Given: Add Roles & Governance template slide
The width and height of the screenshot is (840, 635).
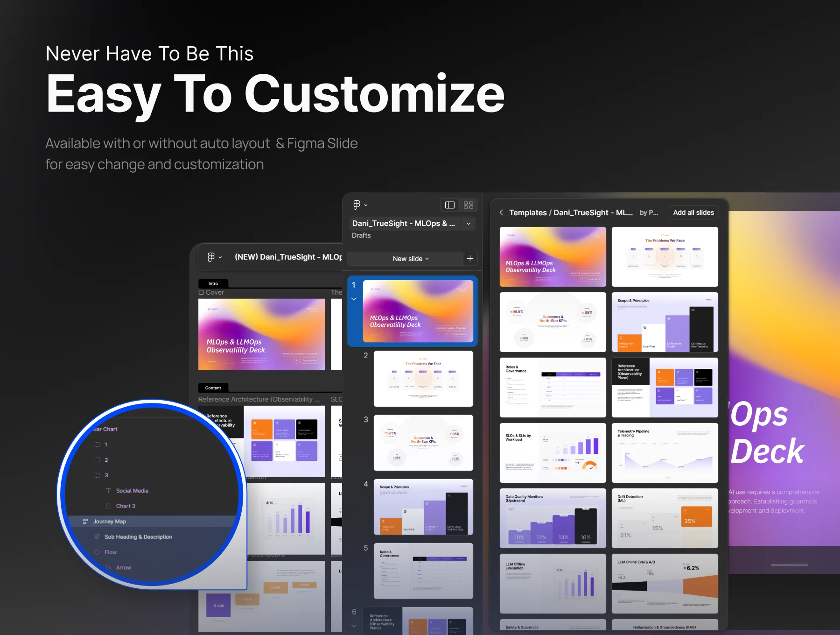Looking at the screenshot, I should (553, 388).
